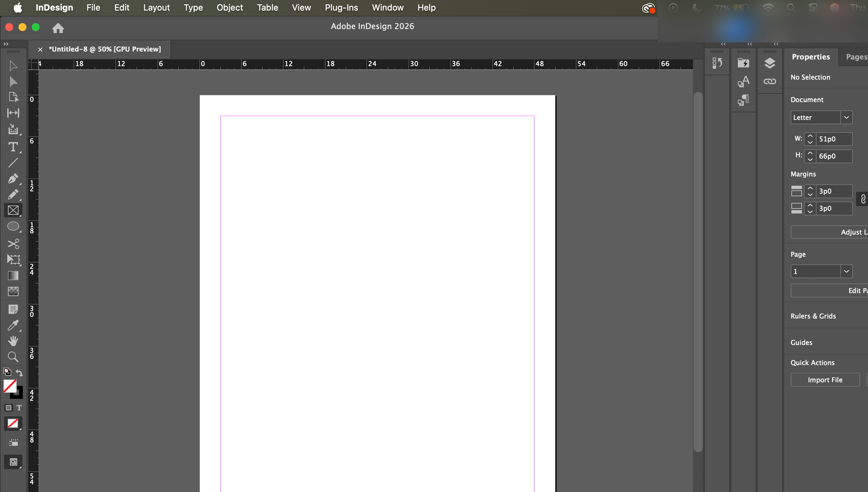Choose the Scissors tool
The width and height of the screenshot is (868, 492).
point(13,244)
